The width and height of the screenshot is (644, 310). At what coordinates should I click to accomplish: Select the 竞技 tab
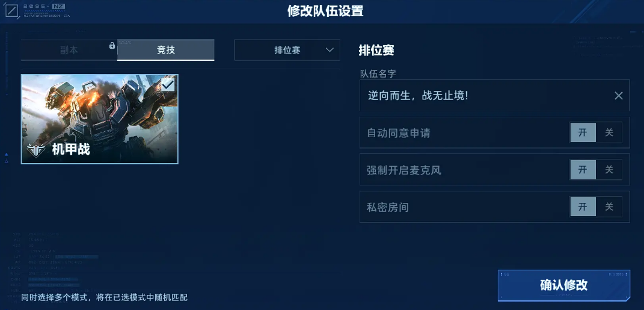[x=165, y=50]
